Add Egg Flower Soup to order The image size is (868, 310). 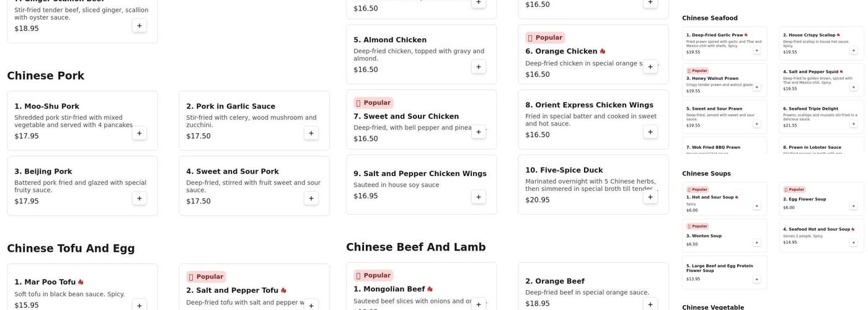853,206
